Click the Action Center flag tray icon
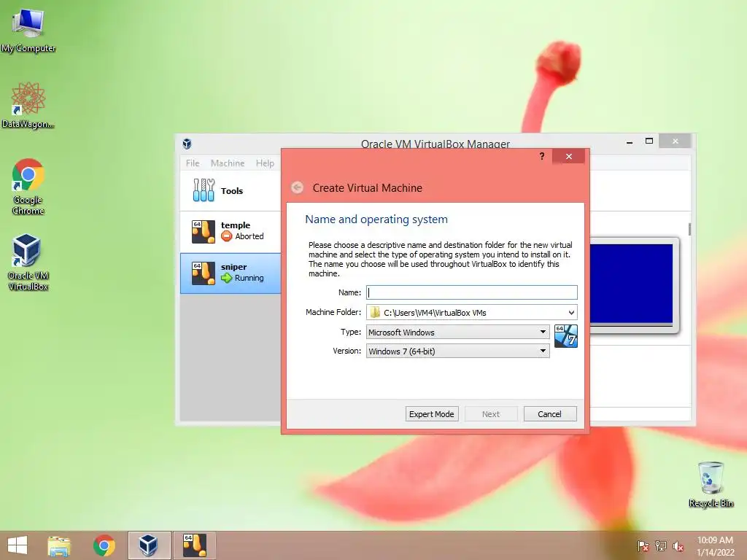Image resolution: width=747 pixels, height=560 pixels. [643, 546]
